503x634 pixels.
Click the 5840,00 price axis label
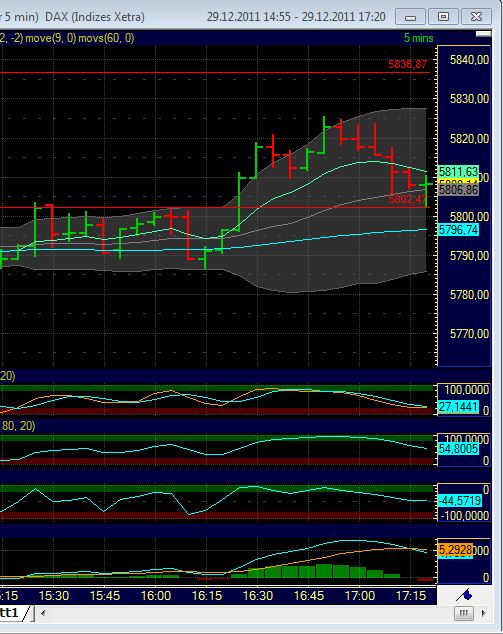click(469, 60)
